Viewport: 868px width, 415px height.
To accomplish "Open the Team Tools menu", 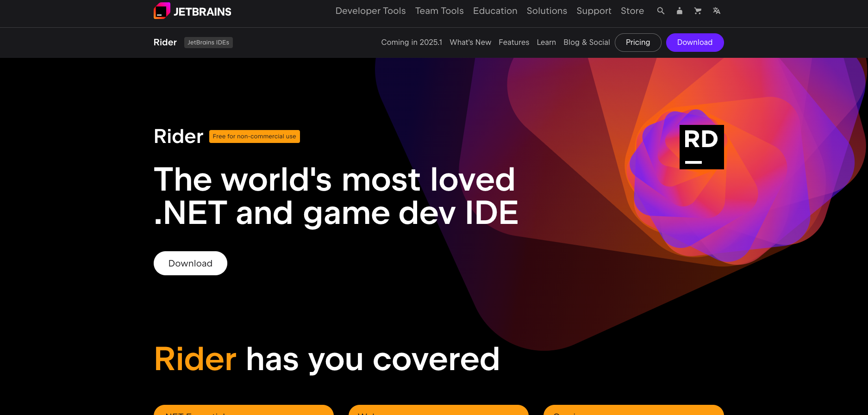I will click(439, 11).
